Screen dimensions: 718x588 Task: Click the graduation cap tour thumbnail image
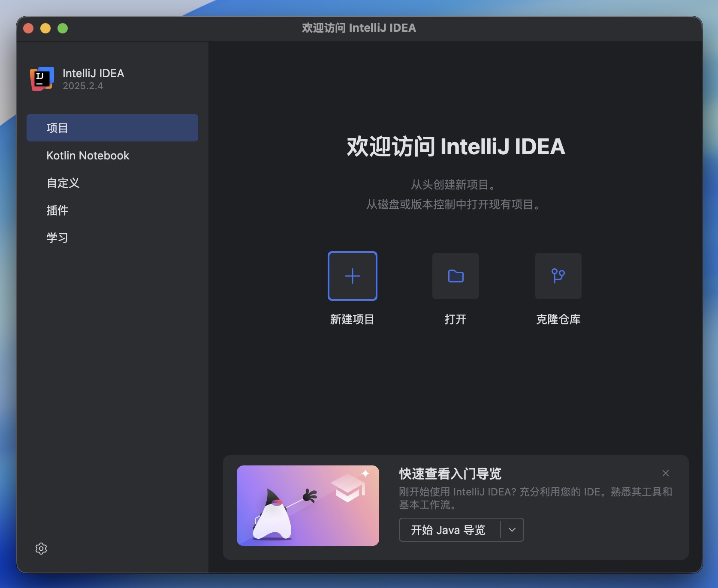tap(307, 506)
